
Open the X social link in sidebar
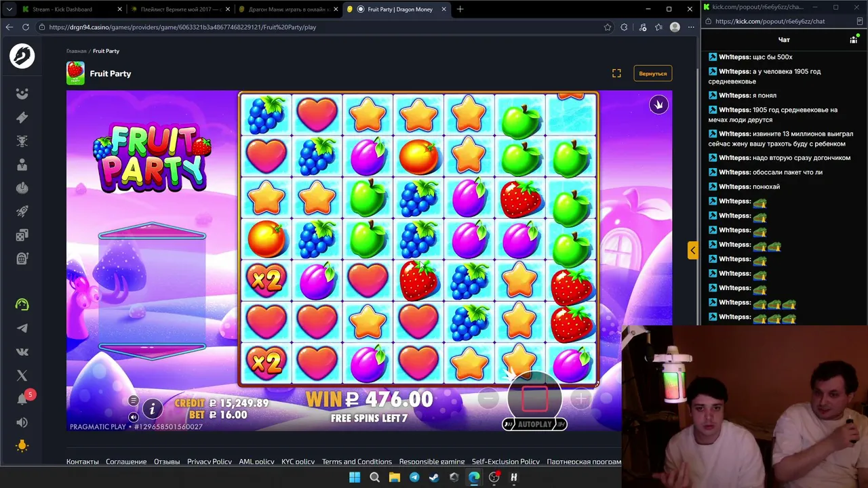point(22,375)
